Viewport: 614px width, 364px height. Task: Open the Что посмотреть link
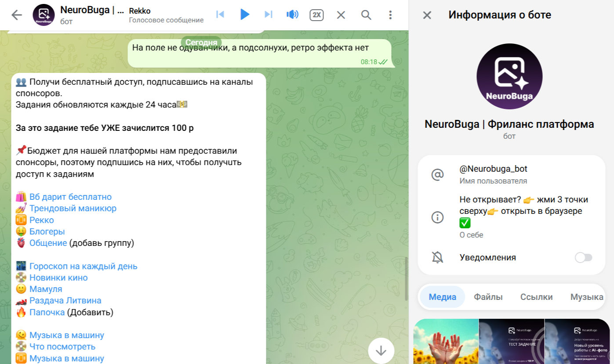pos(62,346)
